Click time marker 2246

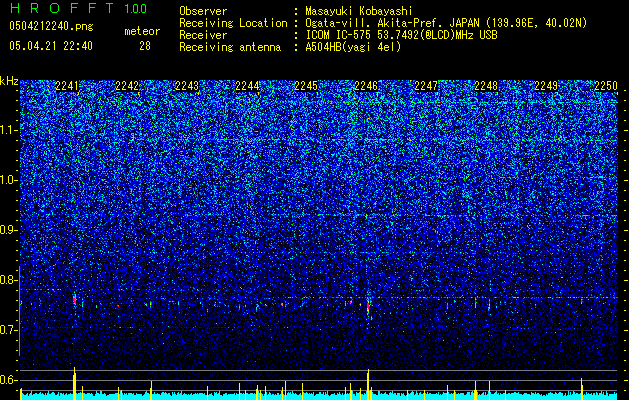366,86
